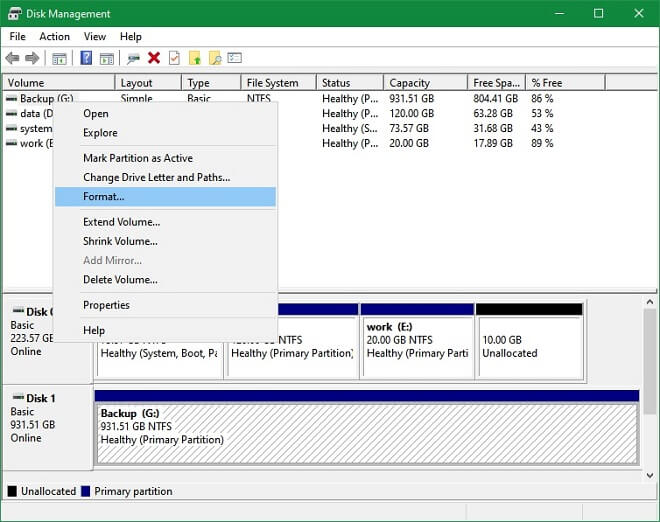
Task: Sort by the Status column header
Action: (350, 83)
